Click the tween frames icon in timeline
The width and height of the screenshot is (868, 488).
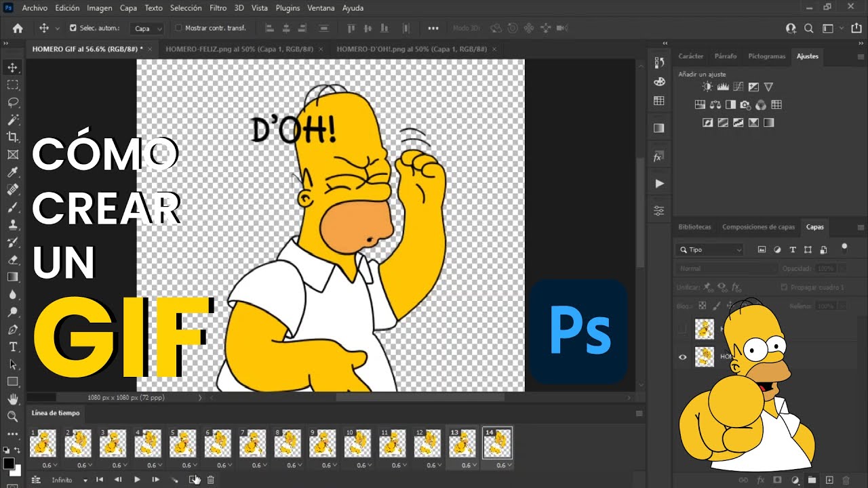(x=174, y=480)
